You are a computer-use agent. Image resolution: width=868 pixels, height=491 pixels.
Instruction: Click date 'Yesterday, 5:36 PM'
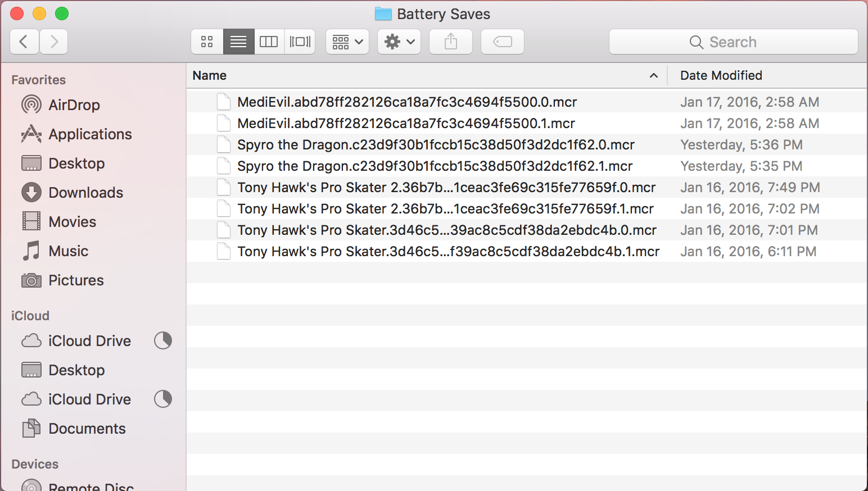coord(742,144)
